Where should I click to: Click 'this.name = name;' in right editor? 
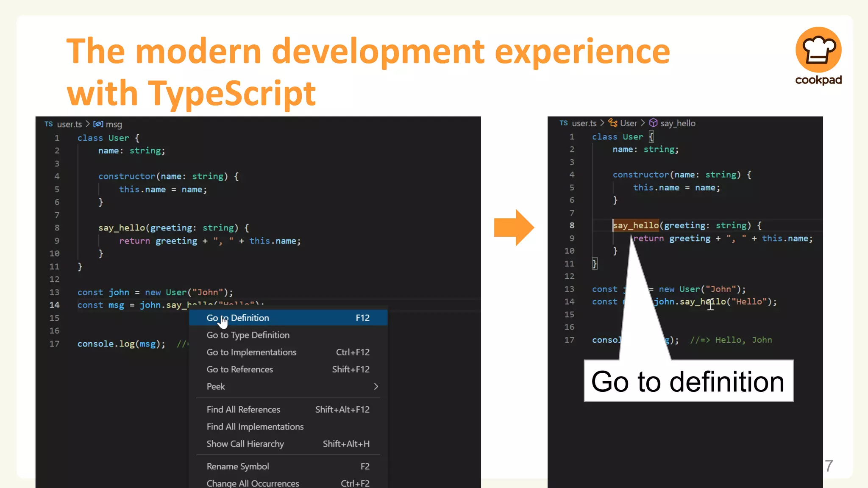[676, 187]
